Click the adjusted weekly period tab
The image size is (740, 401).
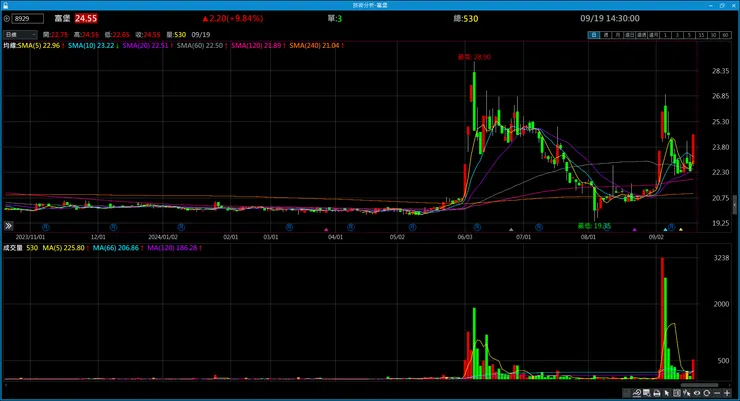641,35
